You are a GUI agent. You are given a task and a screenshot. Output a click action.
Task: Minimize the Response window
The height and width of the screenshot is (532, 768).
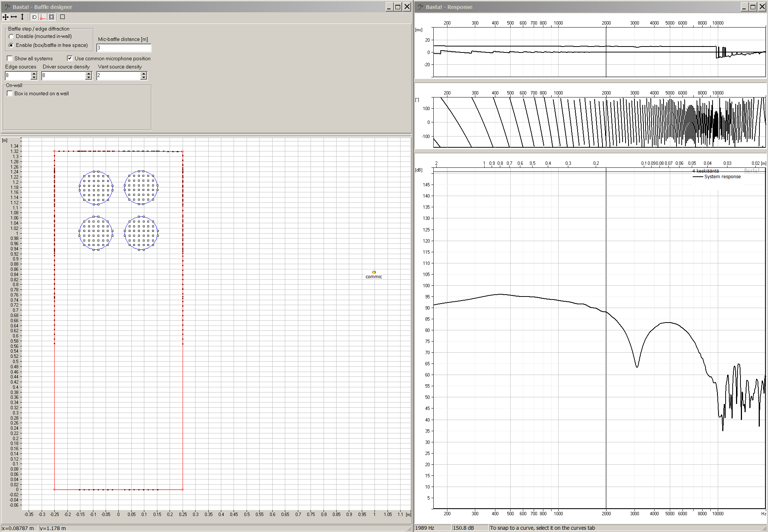pyautogui.click(x=744, y=7)
